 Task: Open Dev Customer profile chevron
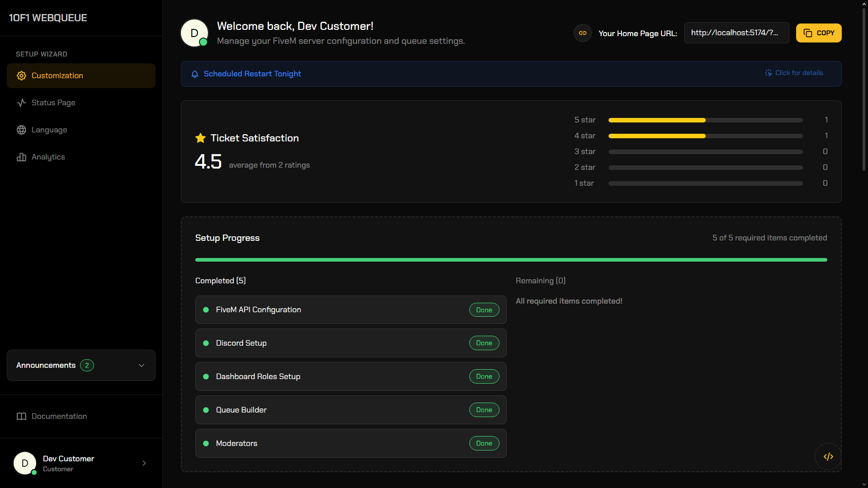pyautogui.click(x=144, y=463)
